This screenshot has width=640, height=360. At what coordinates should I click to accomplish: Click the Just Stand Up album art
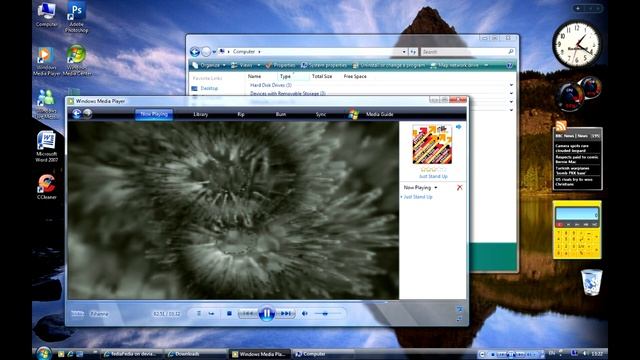point(432,145)
